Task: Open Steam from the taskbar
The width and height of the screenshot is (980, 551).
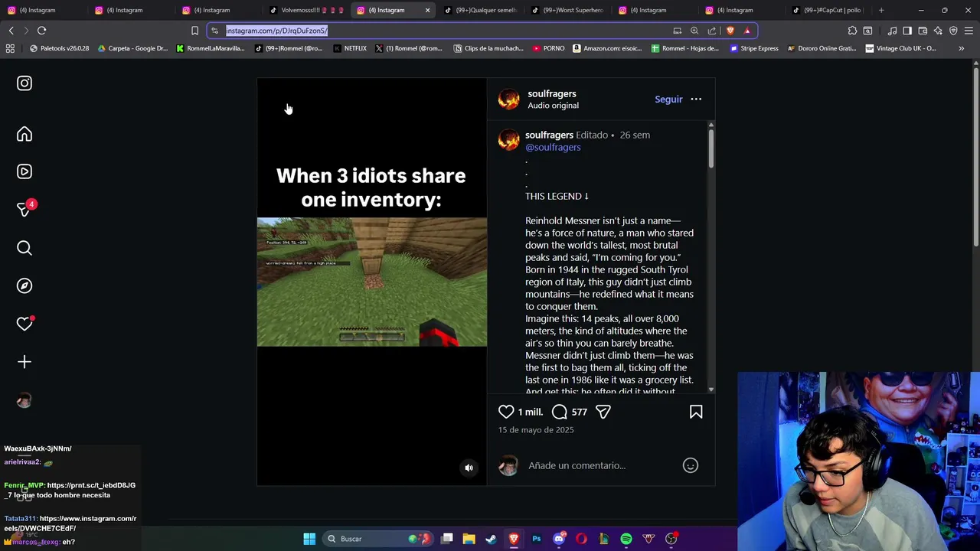Action: 492,539
